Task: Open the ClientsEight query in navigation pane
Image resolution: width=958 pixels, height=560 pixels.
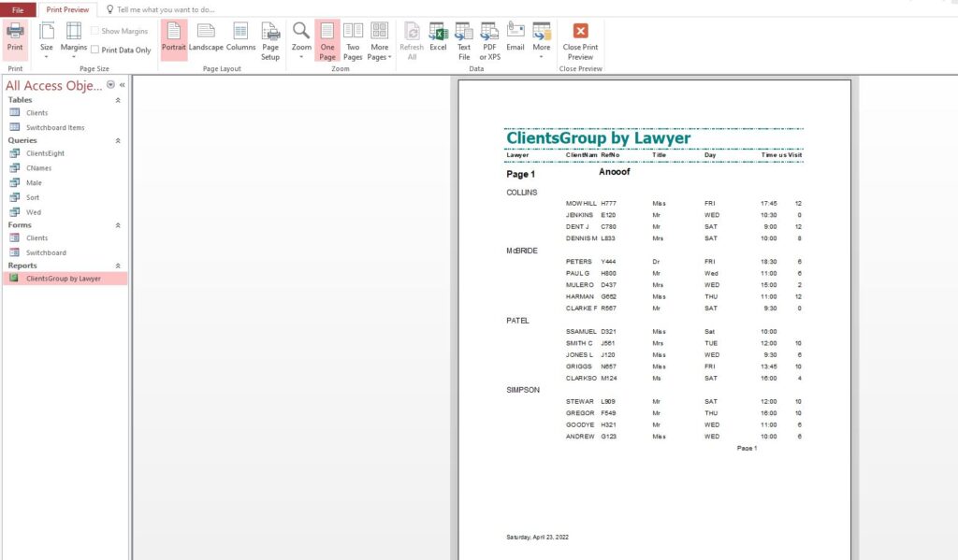Action: pyautogui.click(x=45, y=153)
